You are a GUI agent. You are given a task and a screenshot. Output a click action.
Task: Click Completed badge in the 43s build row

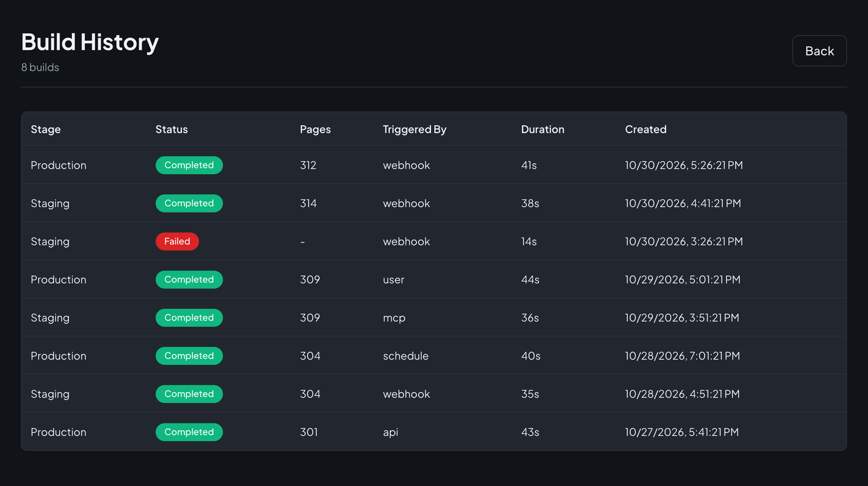pyautogui.click(x=189, y=432)
